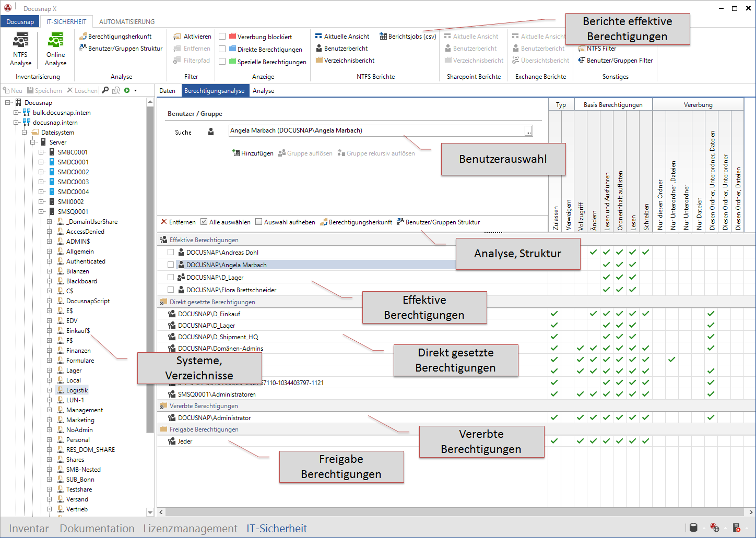
Task: Collapse the SMSQ0001 server node
Action: 41,211
